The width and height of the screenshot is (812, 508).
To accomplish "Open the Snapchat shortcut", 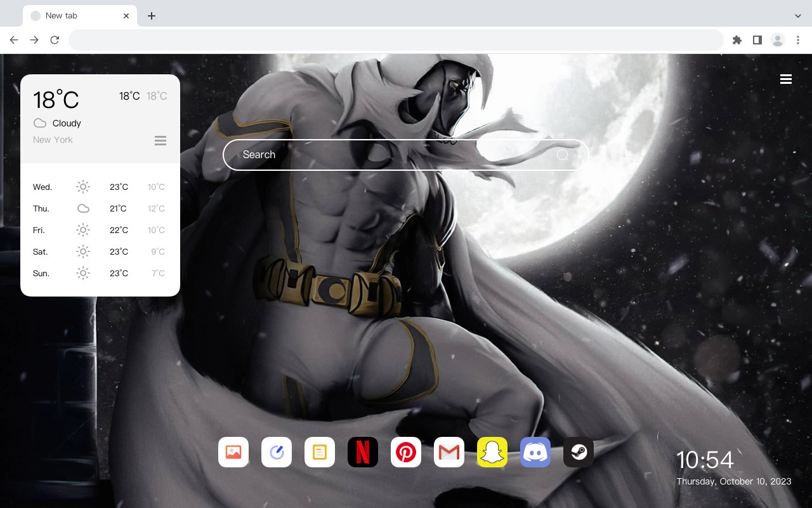I will 492,452.
